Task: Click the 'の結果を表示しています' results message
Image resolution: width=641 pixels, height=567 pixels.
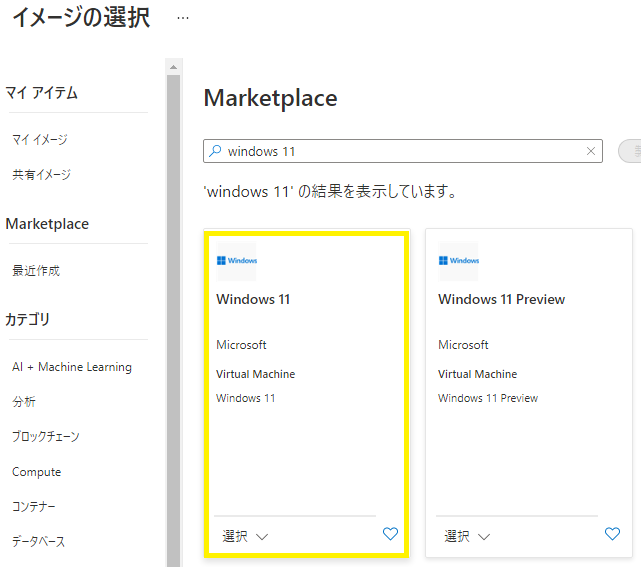Action: click(330, 191)
